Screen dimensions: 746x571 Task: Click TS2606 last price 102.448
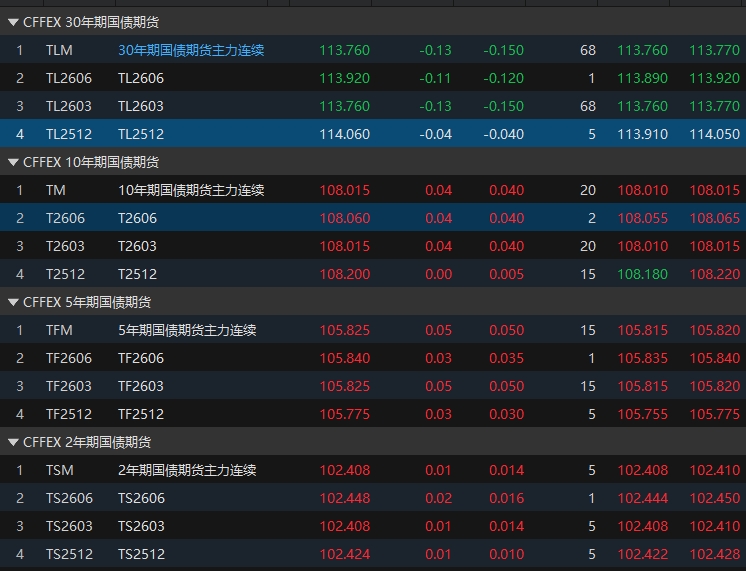coord(344,498)
